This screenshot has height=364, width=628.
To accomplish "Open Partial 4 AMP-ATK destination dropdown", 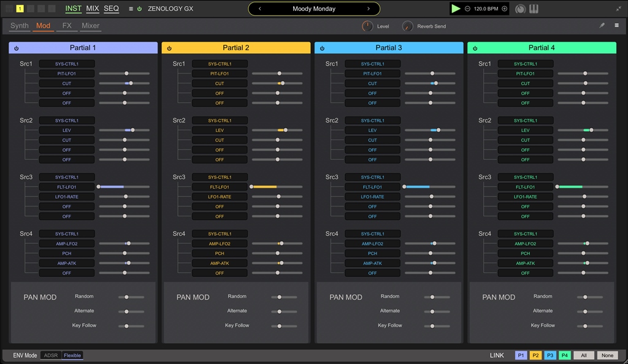I will [525, 264].
